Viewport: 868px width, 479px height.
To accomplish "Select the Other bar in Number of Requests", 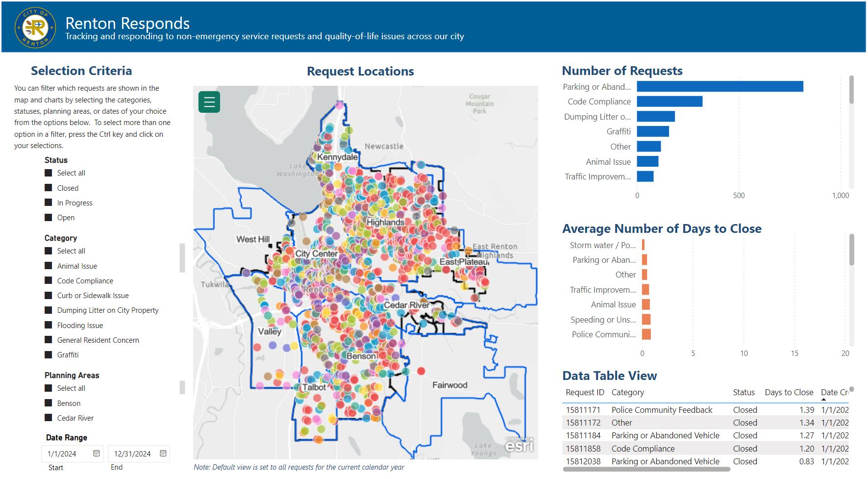I will [x=649, y=146].
